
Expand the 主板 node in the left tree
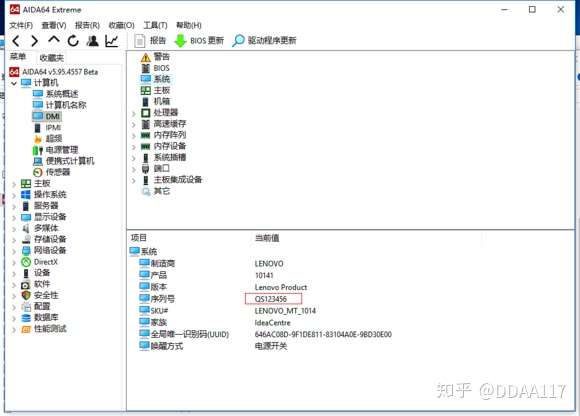point(14,184)
